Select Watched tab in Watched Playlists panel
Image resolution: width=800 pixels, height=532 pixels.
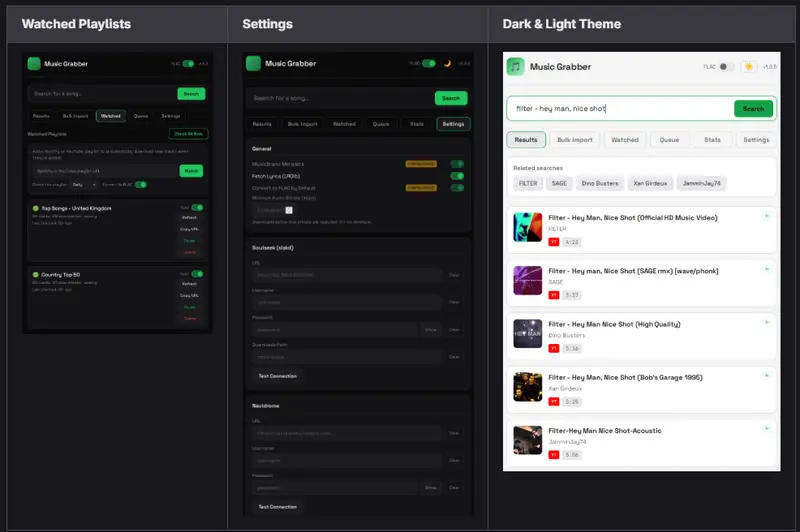pos(111,116)
